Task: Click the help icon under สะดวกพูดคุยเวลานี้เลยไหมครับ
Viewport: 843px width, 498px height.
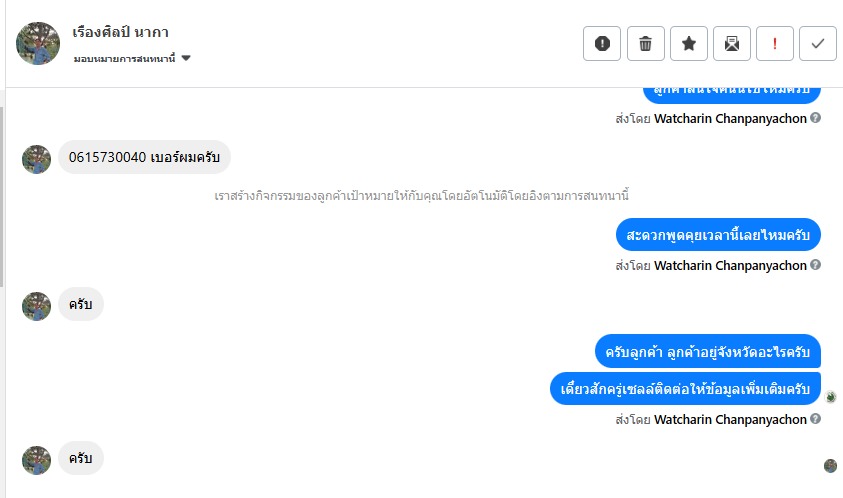Action: [816, 265]
